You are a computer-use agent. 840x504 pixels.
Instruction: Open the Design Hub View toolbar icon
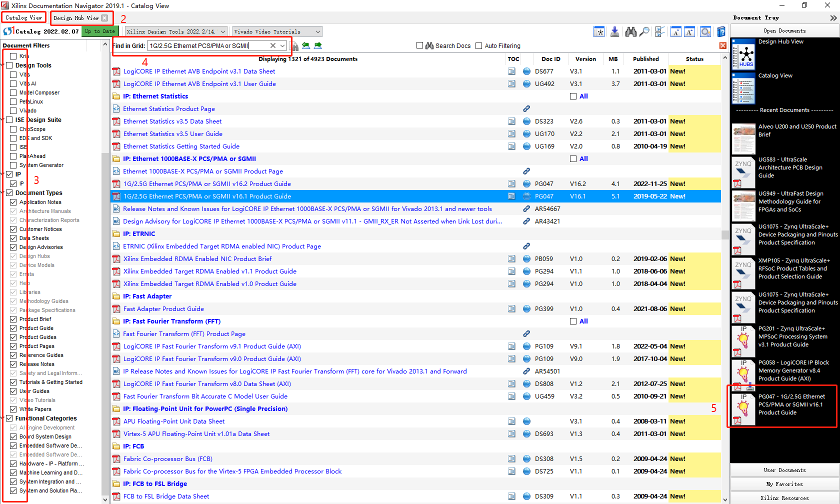(599, 32)
